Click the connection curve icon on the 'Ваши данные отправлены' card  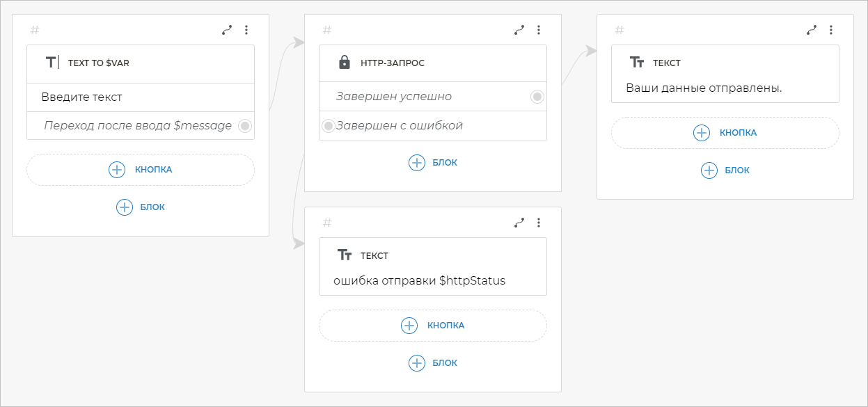[x=812, y=30]
